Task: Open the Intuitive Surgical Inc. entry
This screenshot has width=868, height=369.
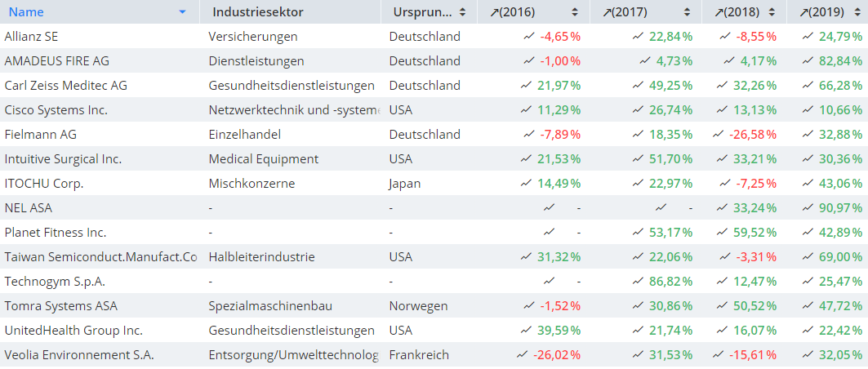Action: 63,159
